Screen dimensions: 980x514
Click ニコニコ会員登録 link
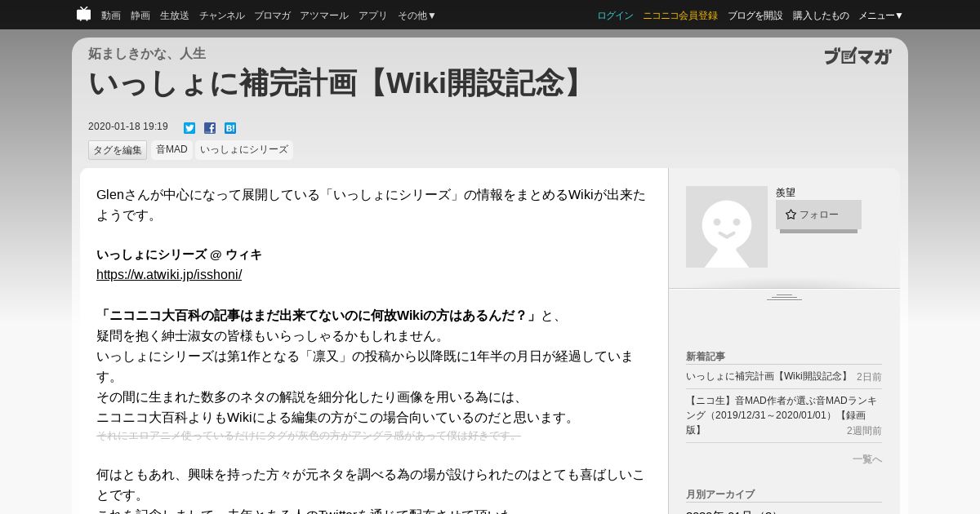point(680,16)
